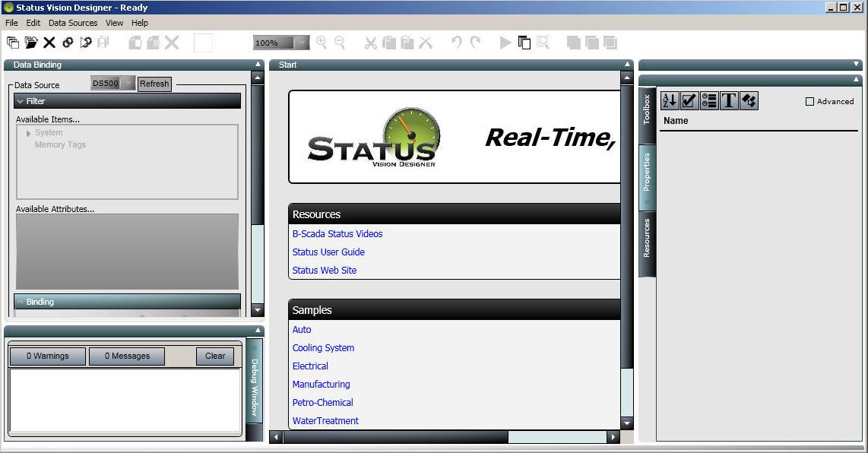
Task: Expand the Binding section
Action: [x=21, y=302]
